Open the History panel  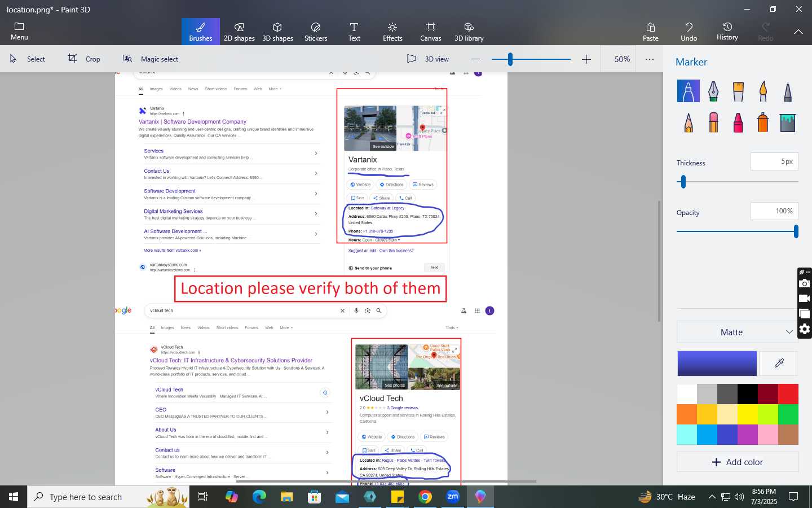click(727, 32)
